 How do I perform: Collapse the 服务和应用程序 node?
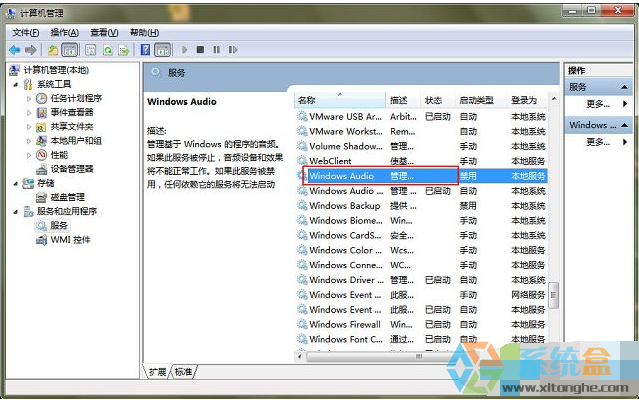pos(15,212)
